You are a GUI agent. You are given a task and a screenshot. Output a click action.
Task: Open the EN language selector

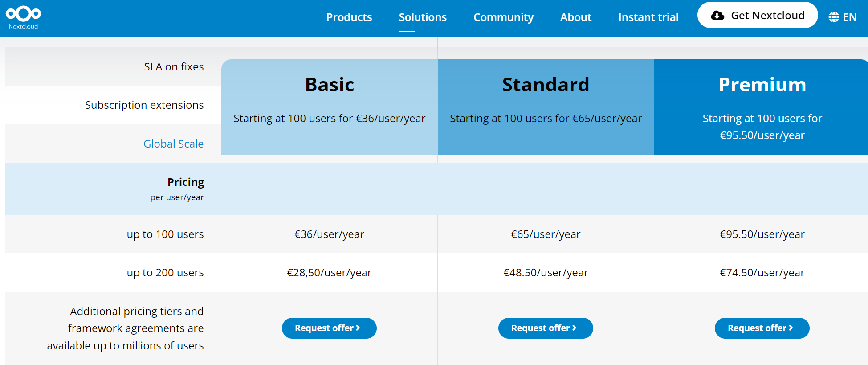(x=849, y=17)
